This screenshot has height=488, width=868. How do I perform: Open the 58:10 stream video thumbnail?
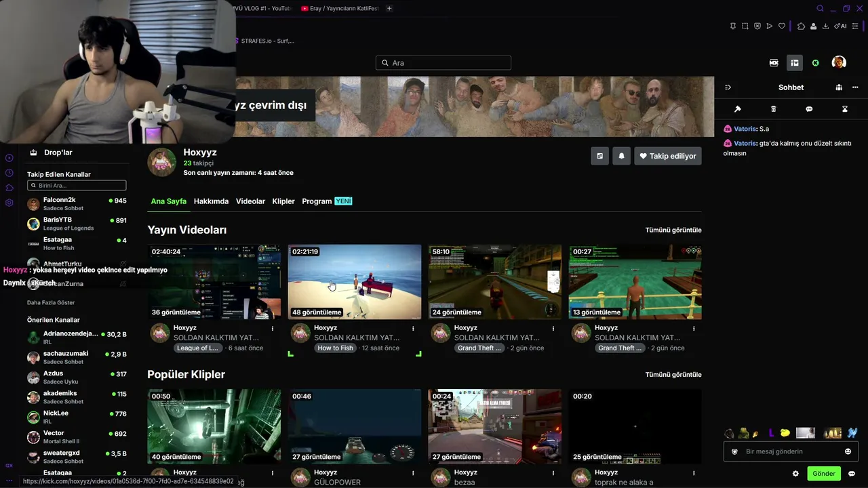[495, 282]
